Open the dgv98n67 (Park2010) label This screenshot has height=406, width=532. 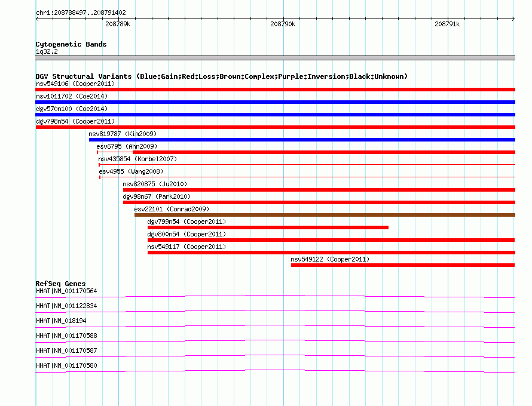coord(157,196)
